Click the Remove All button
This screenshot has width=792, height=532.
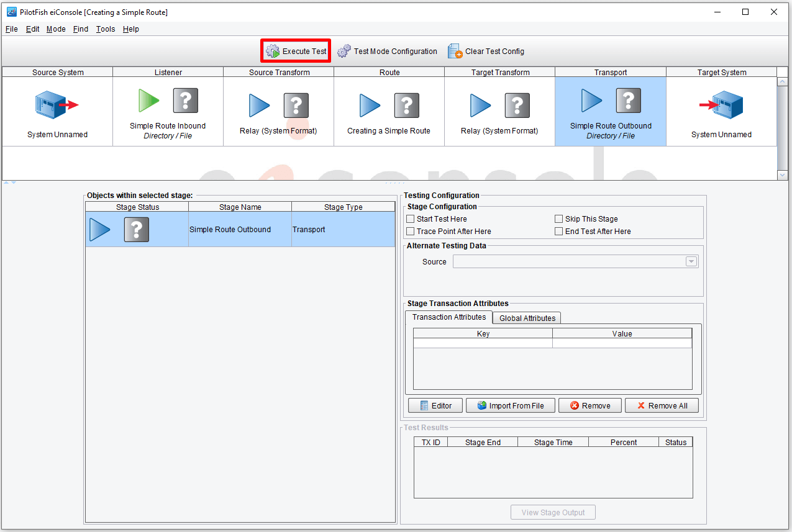click(x=662, y=405)
